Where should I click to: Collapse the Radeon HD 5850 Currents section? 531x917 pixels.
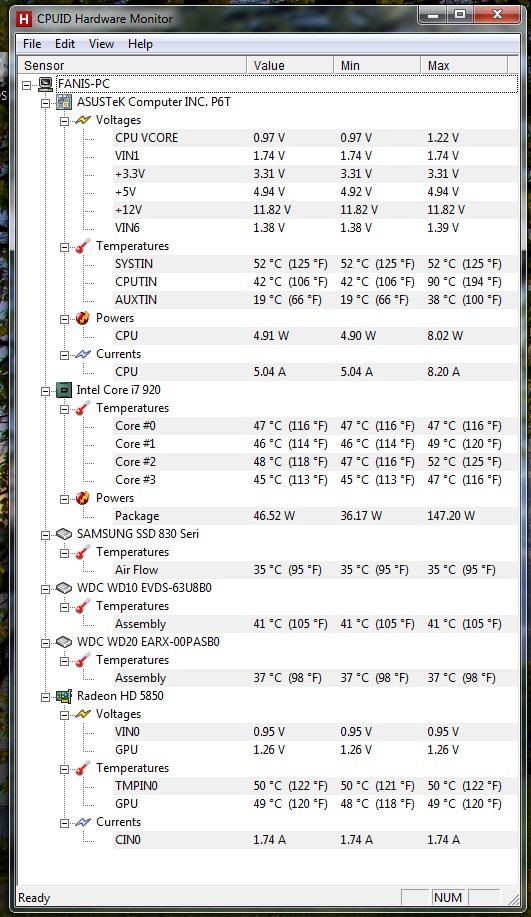pyautogui.click(x=64, y=823)
